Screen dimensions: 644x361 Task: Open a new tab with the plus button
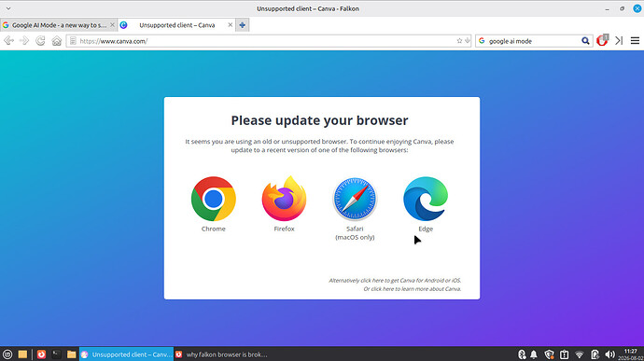coord(243,25)
